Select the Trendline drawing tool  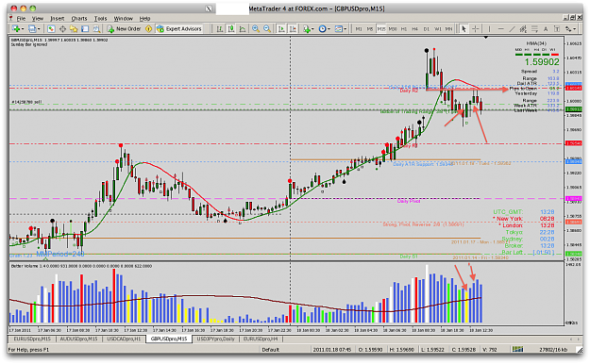click(512, 29)
